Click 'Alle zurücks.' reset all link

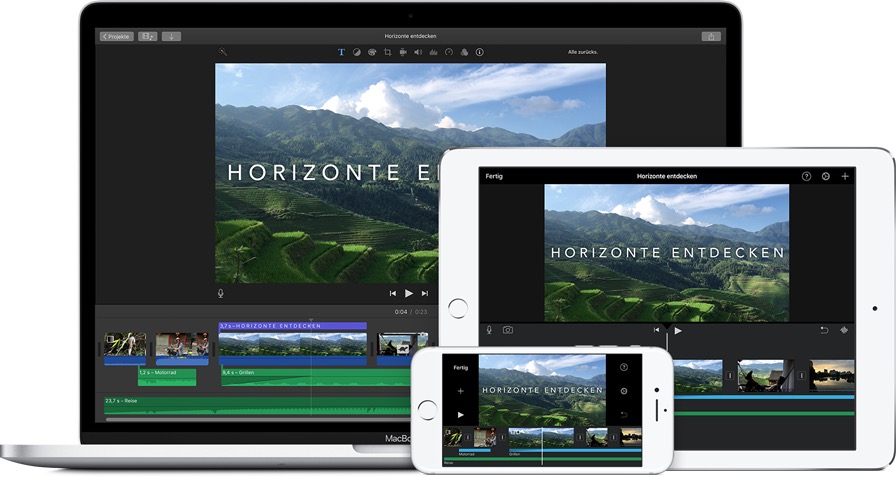tap(583, 52)
